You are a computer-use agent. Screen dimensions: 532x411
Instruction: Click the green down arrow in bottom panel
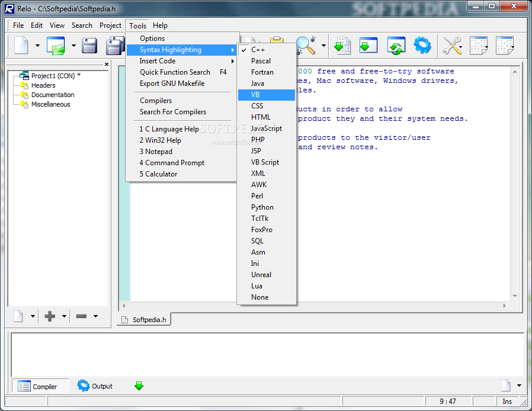(139, 386)
